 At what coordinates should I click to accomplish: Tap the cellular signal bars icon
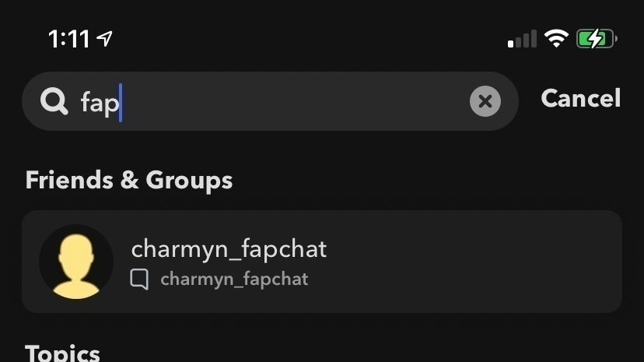(522, 39)
